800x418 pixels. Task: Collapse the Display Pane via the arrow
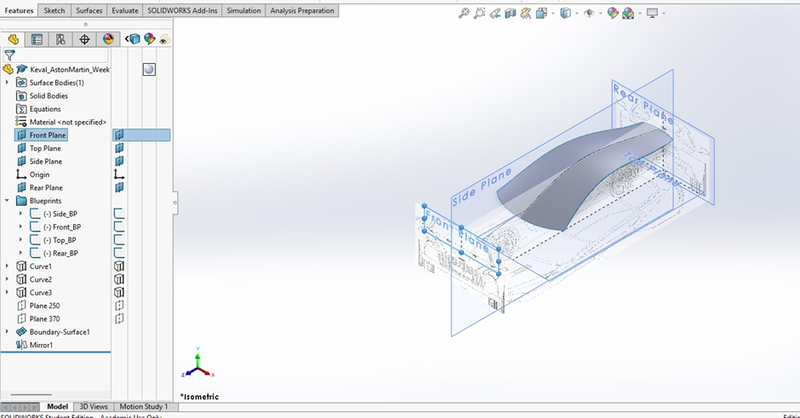pyautogui.click(x=127, y=39)
